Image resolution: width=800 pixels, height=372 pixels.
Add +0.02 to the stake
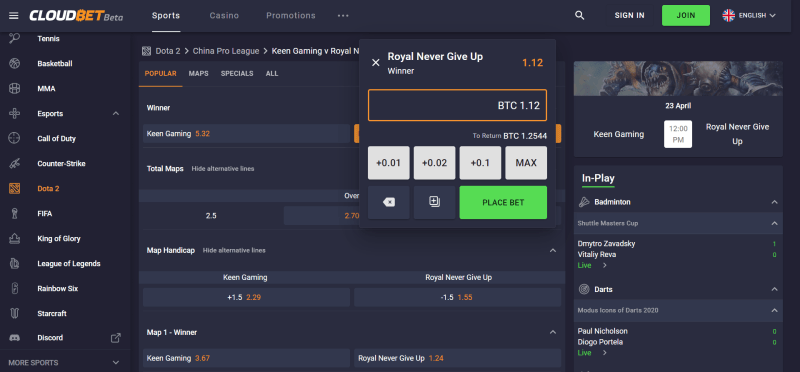[x=434, y=163]
